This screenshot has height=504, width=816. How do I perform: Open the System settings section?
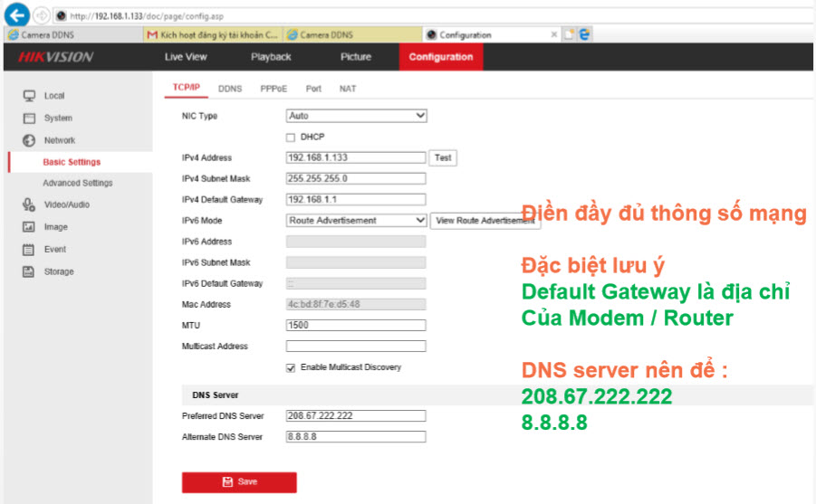[x=58, y=118]
